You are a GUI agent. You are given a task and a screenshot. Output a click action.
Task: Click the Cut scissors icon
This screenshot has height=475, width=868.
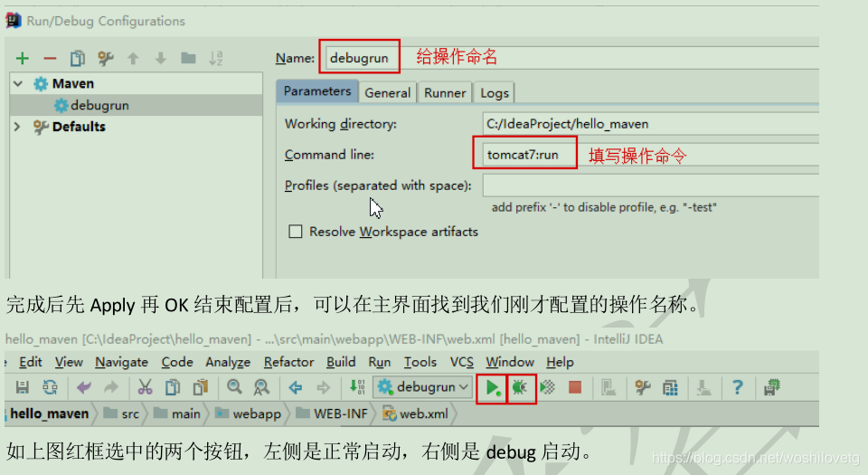tap(145, 387)
